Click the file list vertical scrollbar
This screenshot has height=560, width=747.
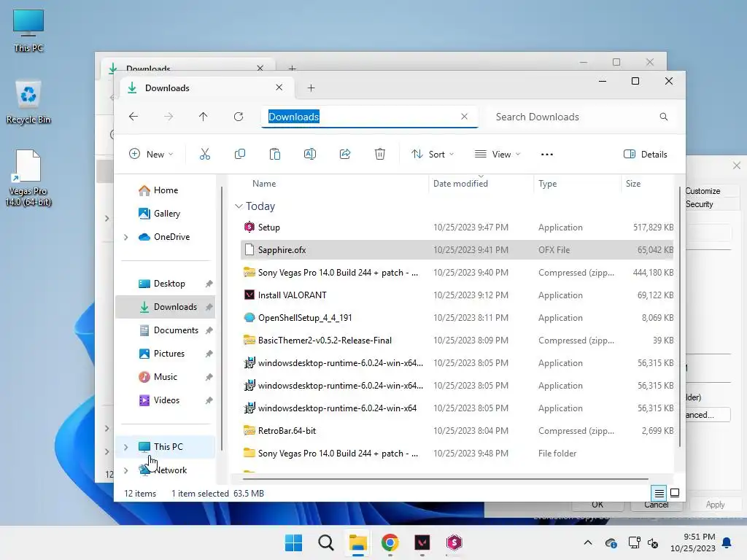(679, 316)
